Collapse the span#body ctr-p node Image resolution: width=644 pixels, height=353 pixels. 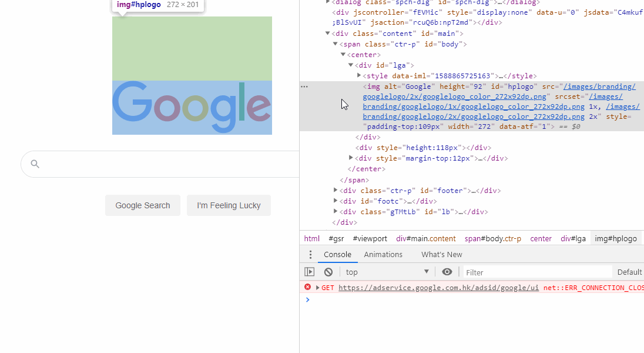pyautogui.click(x=335, y=44)
